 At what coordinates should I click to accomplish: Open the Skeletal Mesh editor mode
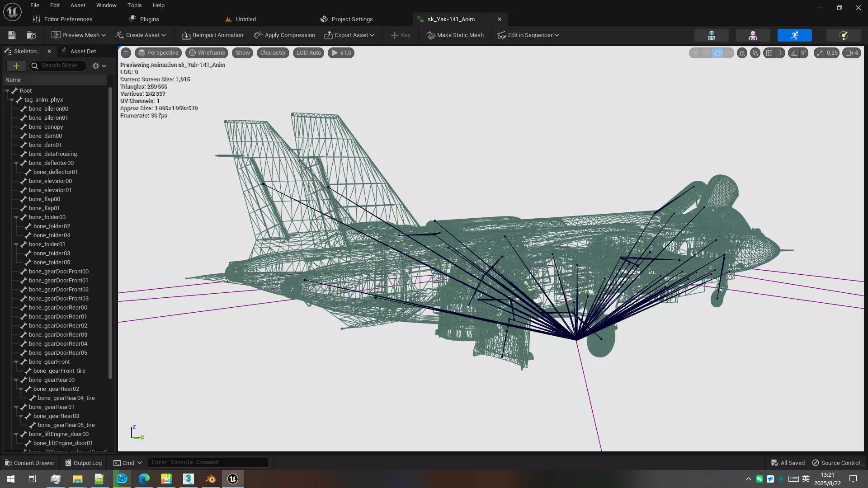753,35
